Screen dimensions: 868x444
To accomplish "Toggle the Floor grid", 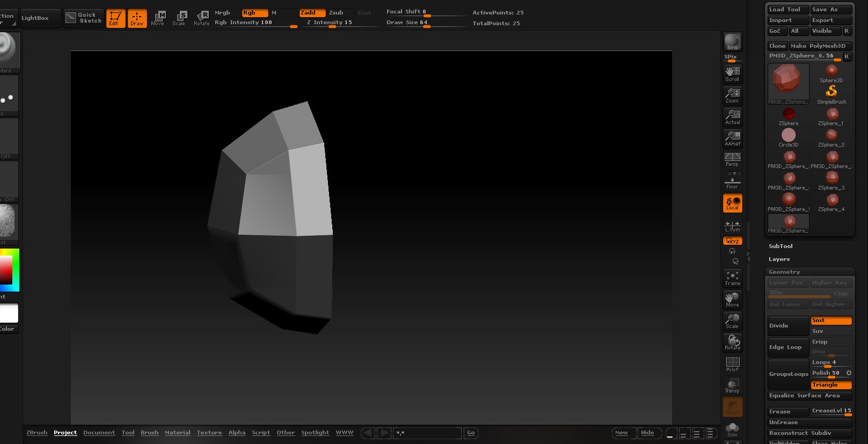I will point(733,181).
